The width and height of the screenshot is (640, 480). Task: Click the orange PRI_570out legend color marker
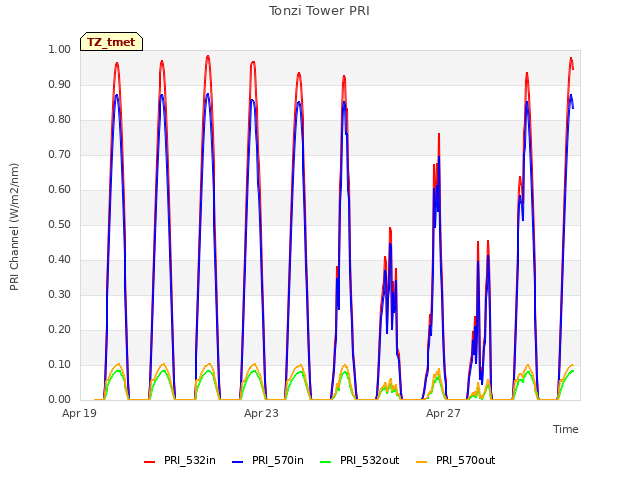[x=422, y=462]
